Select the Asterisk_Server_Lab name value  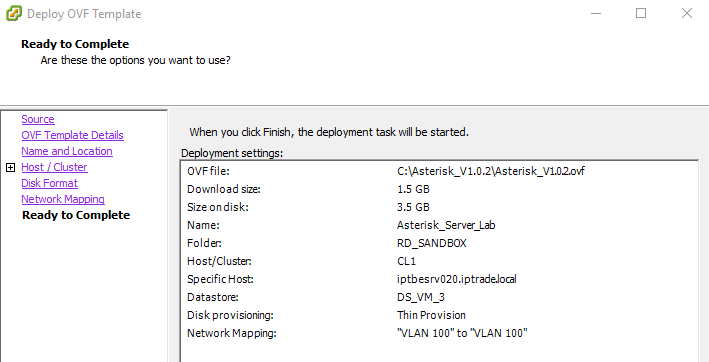[x=446, y=225]
